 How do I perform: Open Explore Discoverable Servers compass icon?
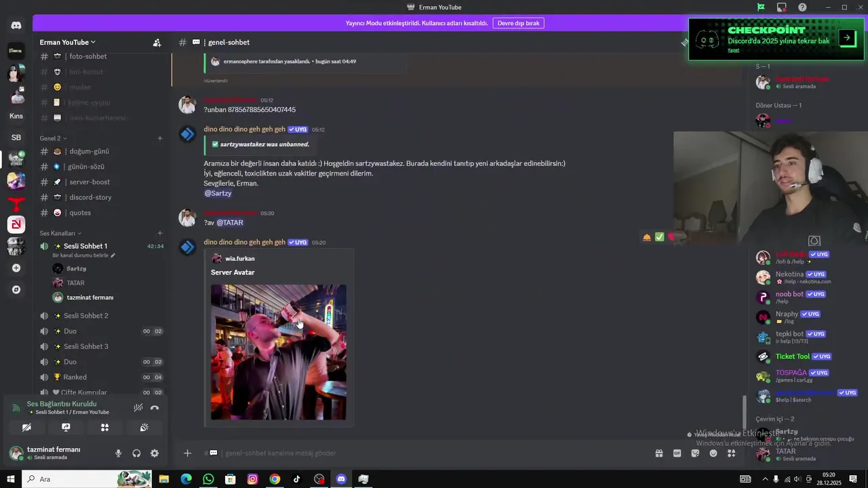point(16,289)
